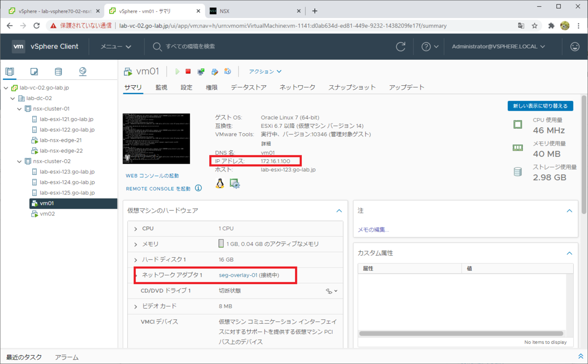Bookmark this page with the star icon
The height and width of the screenshot is (364, 588).
coord(535,25)
